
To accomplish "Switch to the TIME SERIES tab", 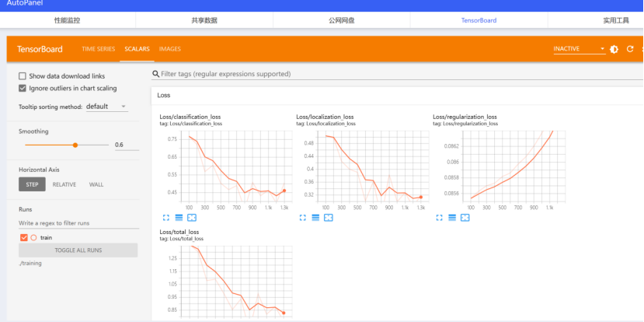I will tap(98, 49).
